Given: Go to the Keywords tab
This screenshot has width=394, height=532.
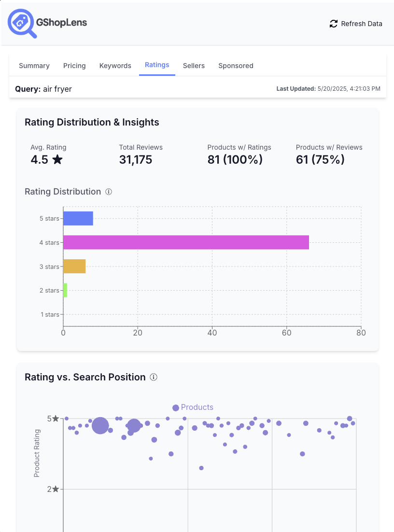Looking at the screenshot, I should (x=115, y=66).
